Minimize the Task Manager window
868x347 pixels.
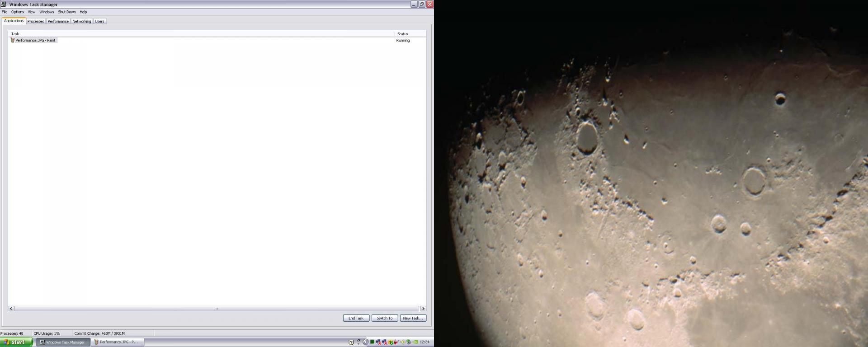[x=414, y=4]
